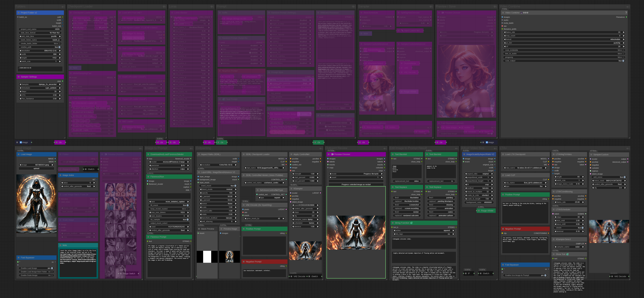Collapse the Load Image node dot

(18, 154)
